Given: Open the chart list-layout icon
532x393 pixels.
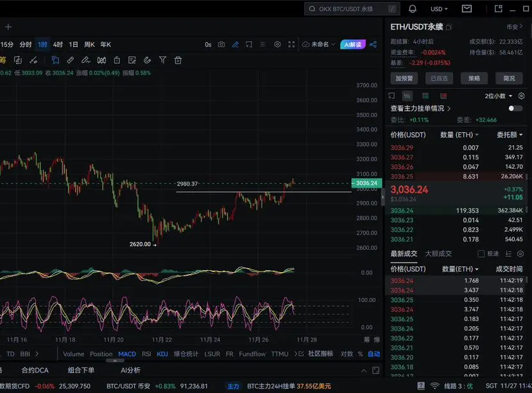Looking at the screenshot, I should 263,44.
